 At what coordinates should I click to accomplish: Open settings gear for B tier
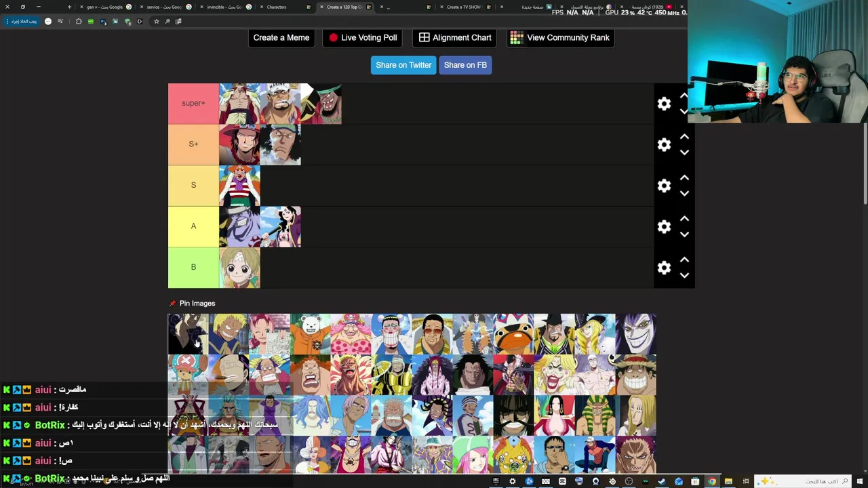click(664, 268)
